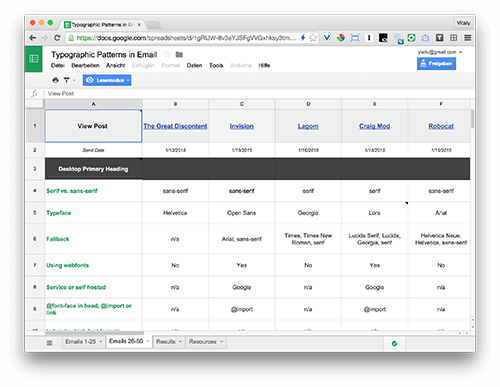Switch to the Emails 1-25 sheet
This screenshot has height=387, width=500.
[x=81, y=342]
